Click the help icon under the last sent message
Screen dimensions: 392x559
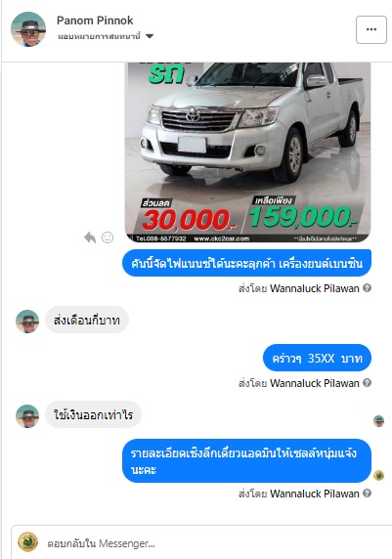(x=367, y=494)
